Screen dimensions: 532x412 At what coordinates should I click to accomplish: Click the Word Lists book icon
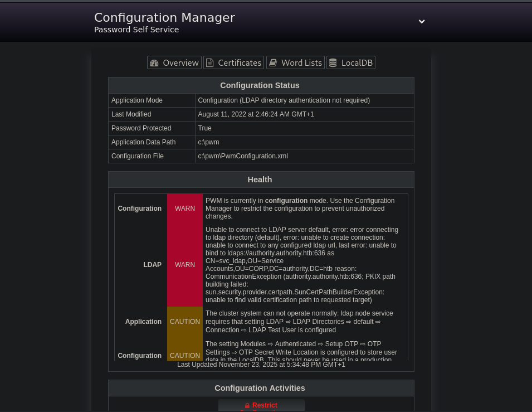[273, 63]
